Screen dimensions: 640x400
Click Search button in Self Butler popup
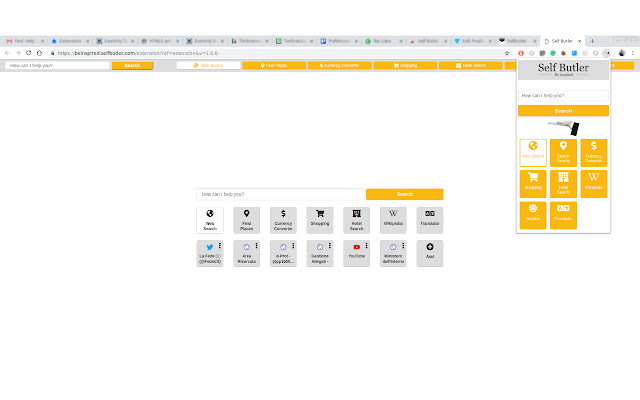[563, 111]
